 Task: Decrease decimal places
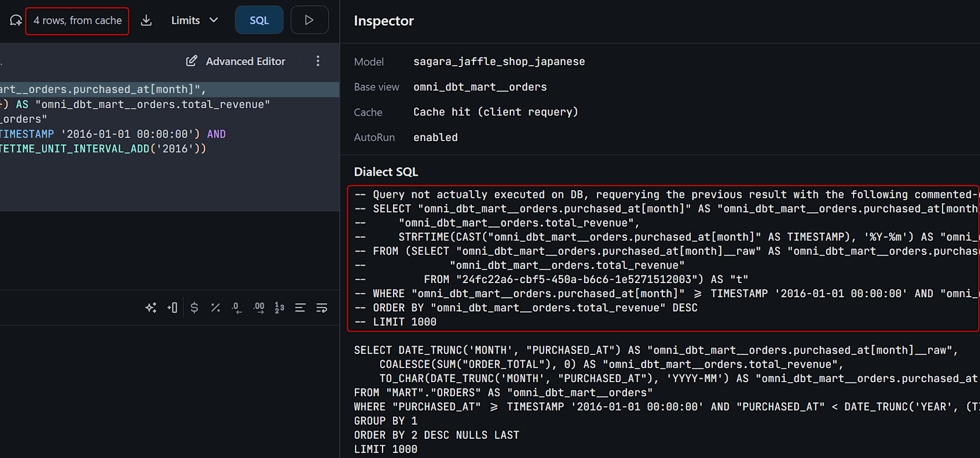tap(237, 308)
